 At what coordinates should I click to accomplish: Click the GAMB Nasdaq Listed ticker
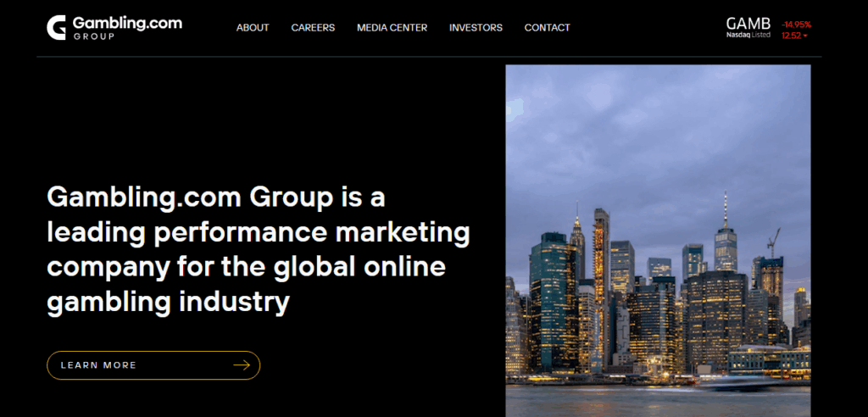pos(748,28)
